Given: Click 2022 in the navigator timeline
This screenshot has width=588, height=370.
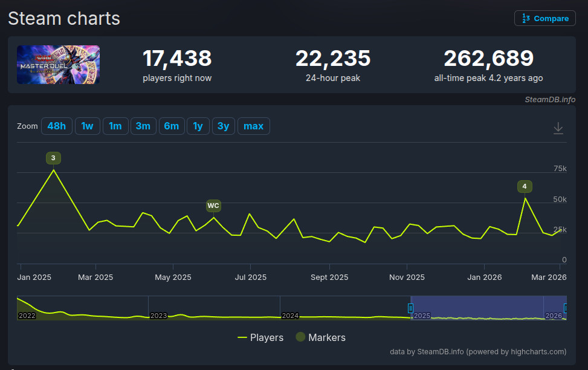Looking at the screenshot, I should coord(27,316).
